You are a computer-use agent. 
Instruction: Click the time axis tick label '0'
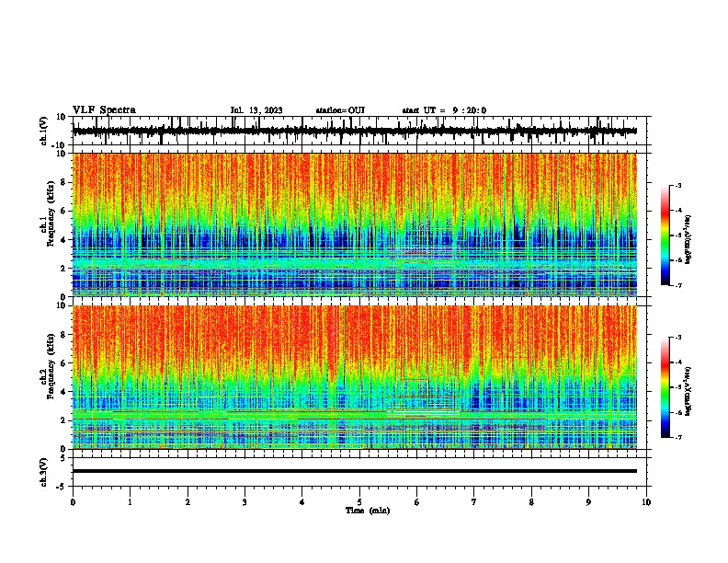[x=73, y=502]
